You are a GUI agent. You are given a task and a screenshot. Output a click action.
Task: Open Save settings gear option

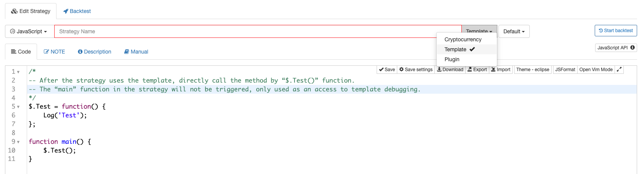click(416, 70)
